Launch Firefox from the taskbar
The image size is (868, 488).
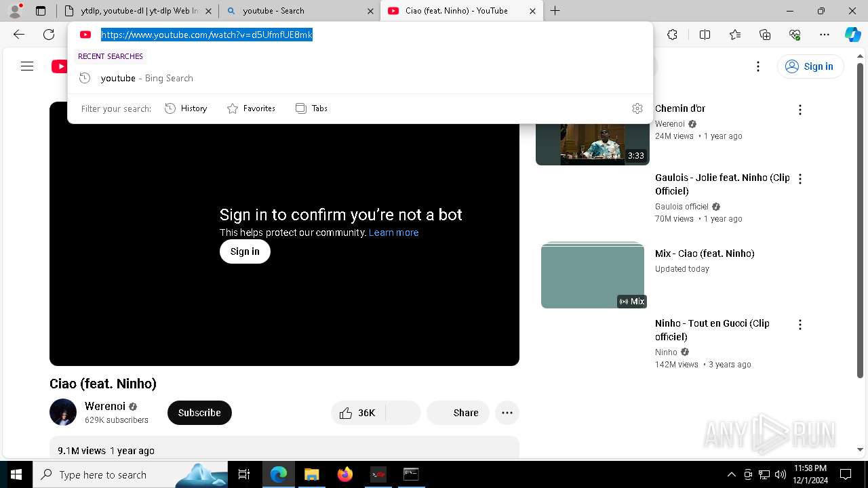[x=345, y=474]
